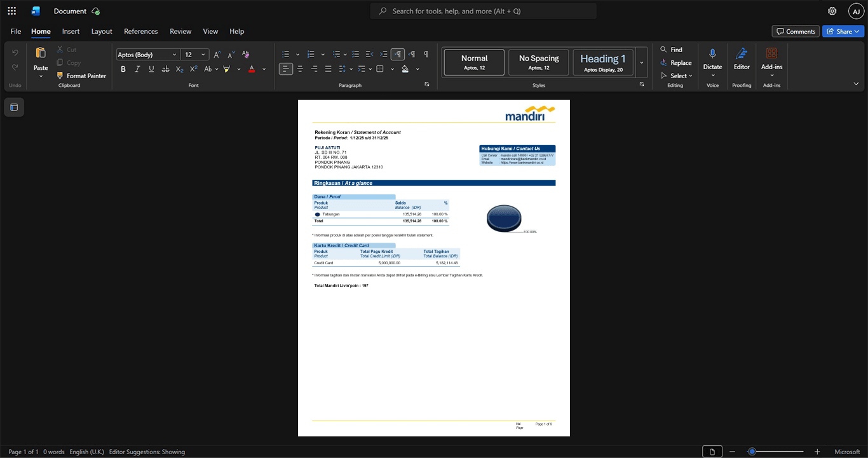Toggle bold formatting
868x458 pixels.
(x=123, y=69)
